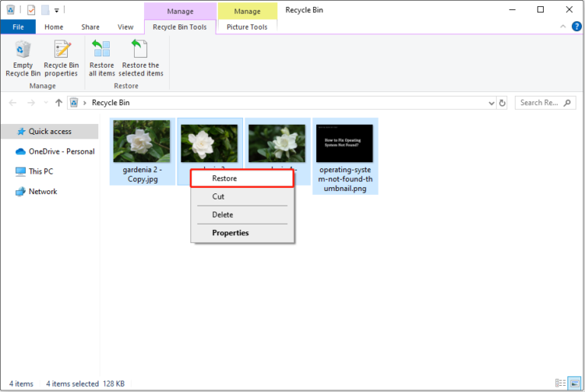This screenshot has width=585, height=392.
Task: Switch to Details view in status bar
Action: (x=561, y=383)
